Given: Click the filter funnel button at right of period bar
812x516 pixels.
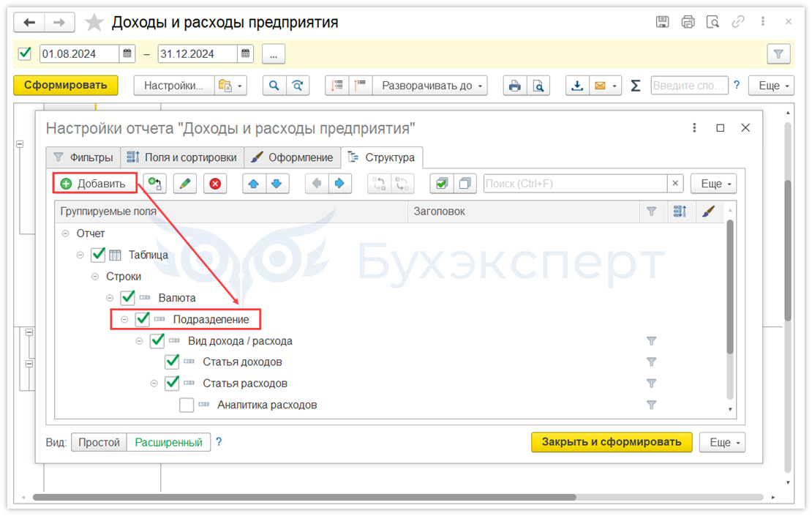Looking at the screenshot, I should [778, 54].
